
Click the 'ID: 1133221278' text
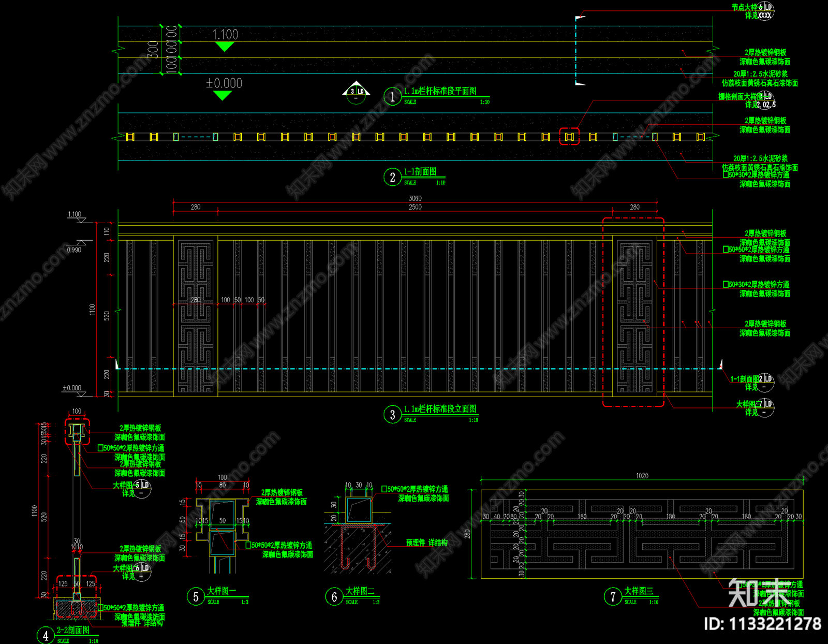tap(763, 624)
